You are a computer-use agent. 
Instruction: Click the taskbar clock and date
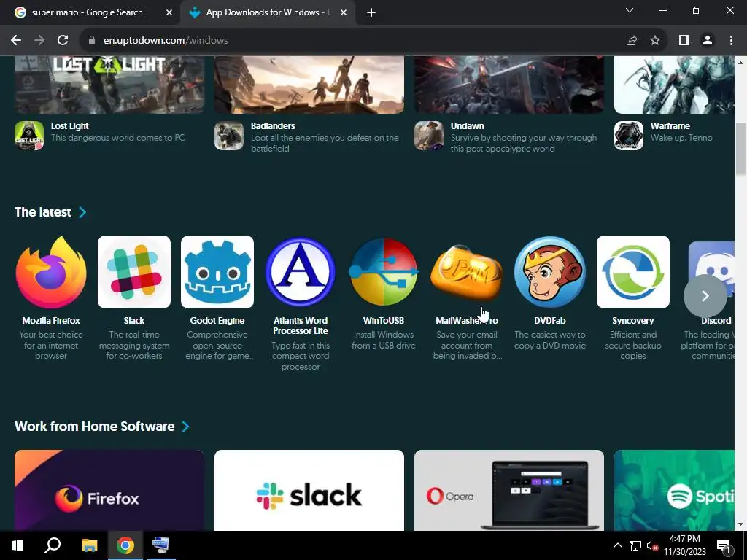[x=684, y=545]
